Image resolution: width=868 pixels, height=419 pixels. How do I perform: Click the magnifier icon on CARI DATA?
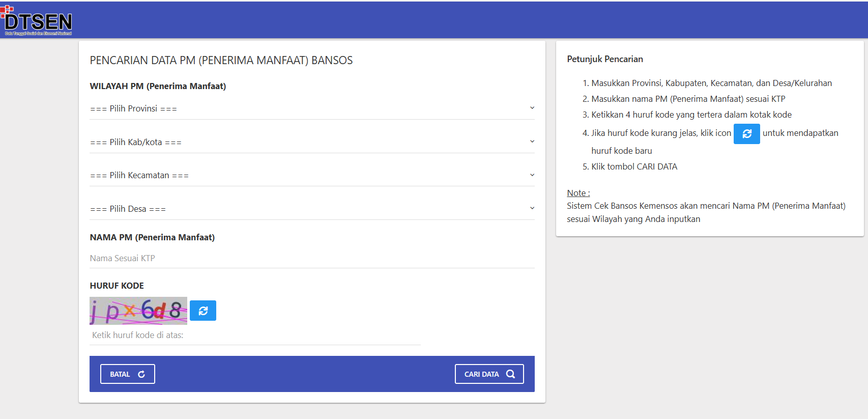click(510, 374)
